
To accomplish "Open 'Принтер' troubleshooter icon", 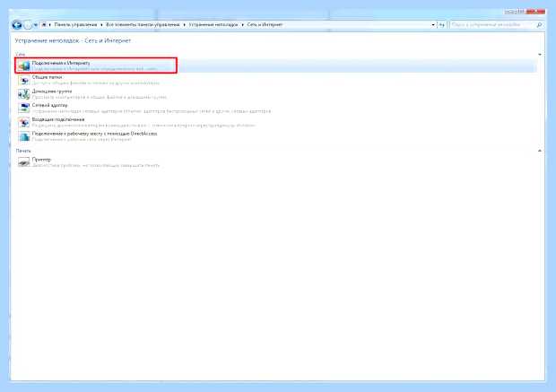I will pos(24,162).
